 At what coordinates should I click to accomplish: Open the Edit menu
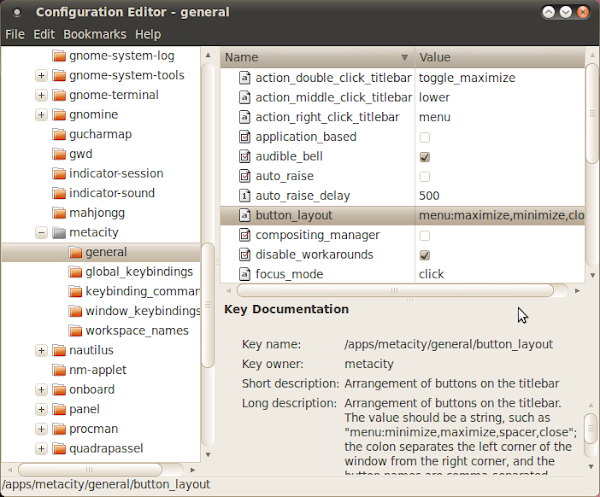click(44, 34)
